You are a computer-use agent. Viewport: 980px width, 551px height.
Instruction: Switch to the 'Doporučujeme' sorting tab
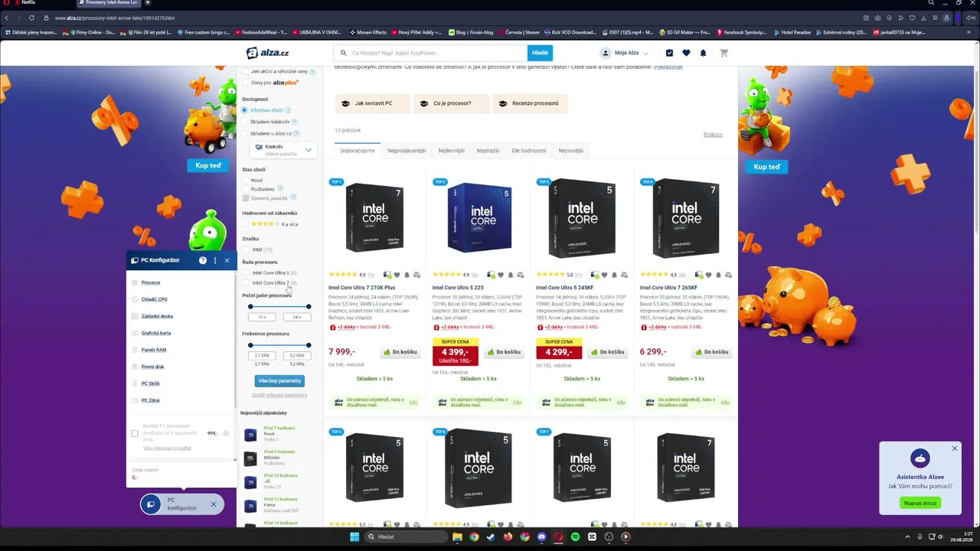(358, 151)
